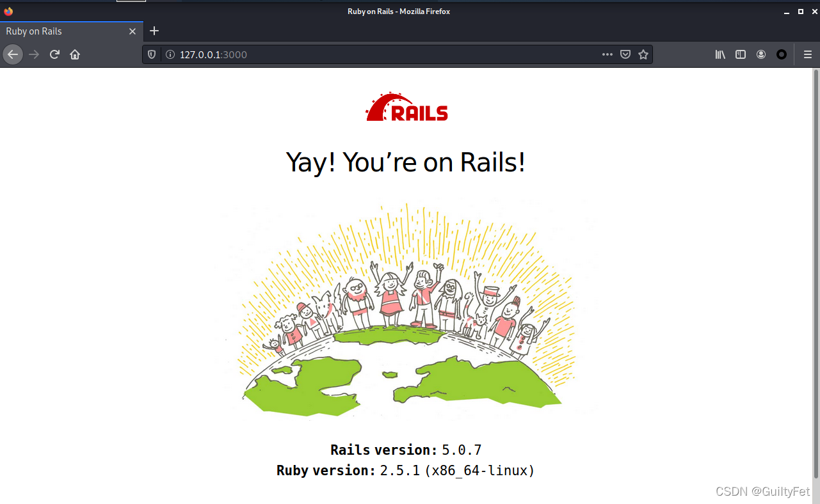The height and width of the screenshot is (504, 820).
Task: Select the Ruby on Rails tab
Action: pos(72,31)
